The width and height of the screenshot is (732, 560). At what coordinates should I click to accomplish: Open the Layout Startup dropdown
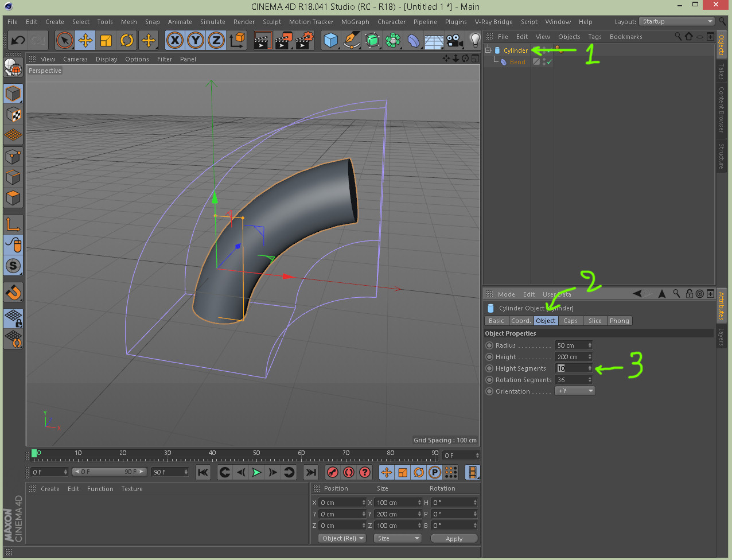[677, 22]
